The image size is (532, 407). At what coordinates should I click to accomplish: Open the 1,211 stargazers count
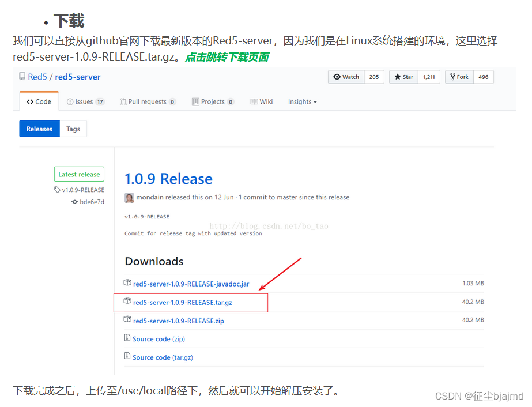(x=429, y=77)
